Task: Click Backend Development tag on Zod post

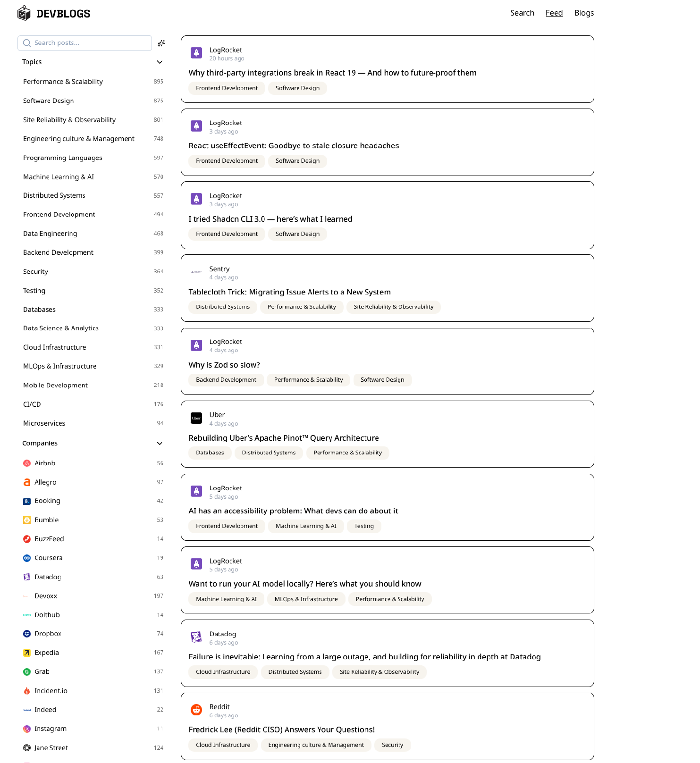Action: (x=226, y=380)
